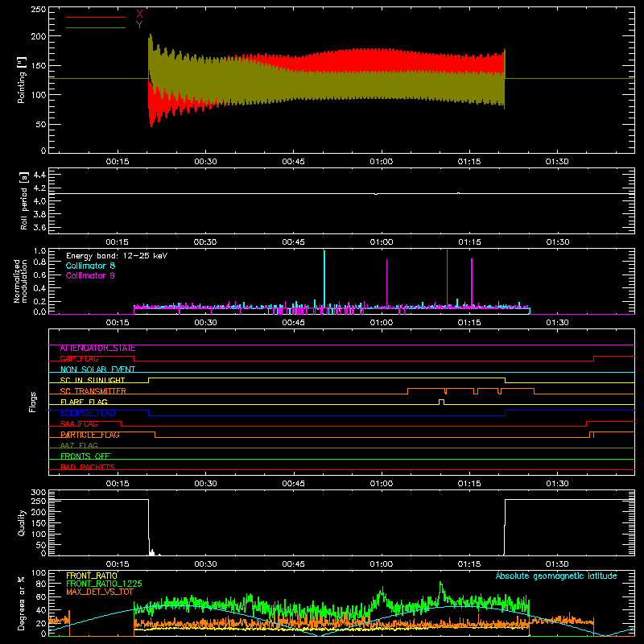Viewport: 644px width, 644px height.
Task: Select the SC_IN_SUNLIGHT flag label
Action: (93, 380)
